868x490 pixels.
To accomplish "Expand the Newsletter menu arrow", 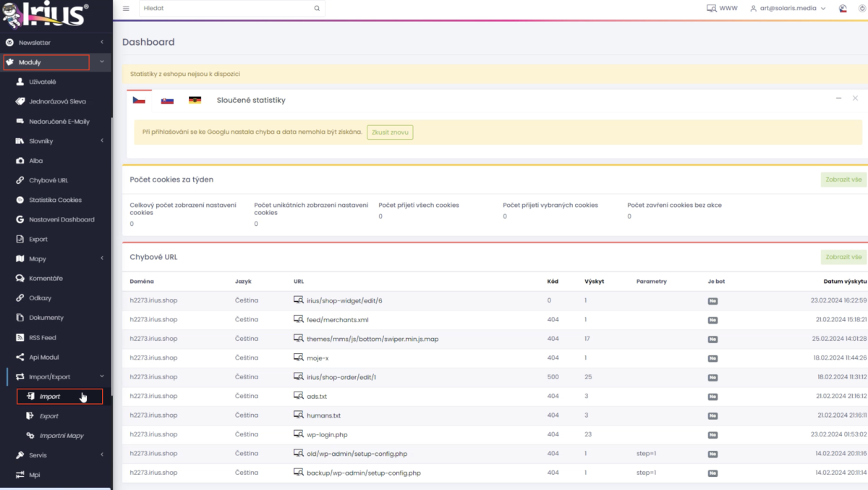I will click(102, 43).
